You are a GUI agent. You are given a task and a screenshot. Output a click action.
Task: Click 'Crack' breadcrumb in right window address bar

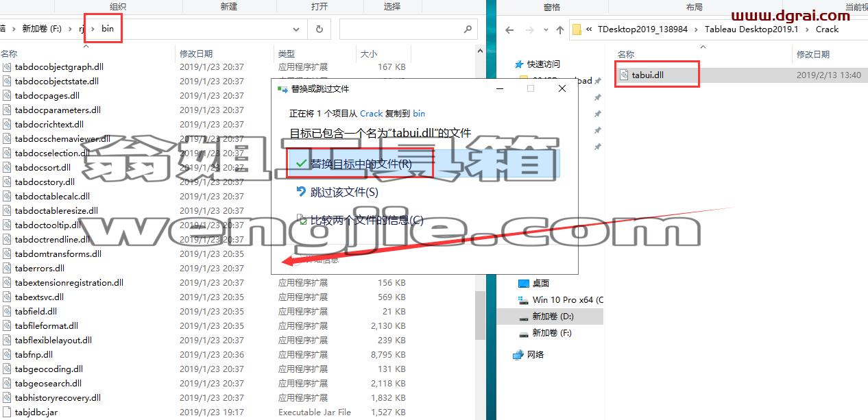[827, 29]
